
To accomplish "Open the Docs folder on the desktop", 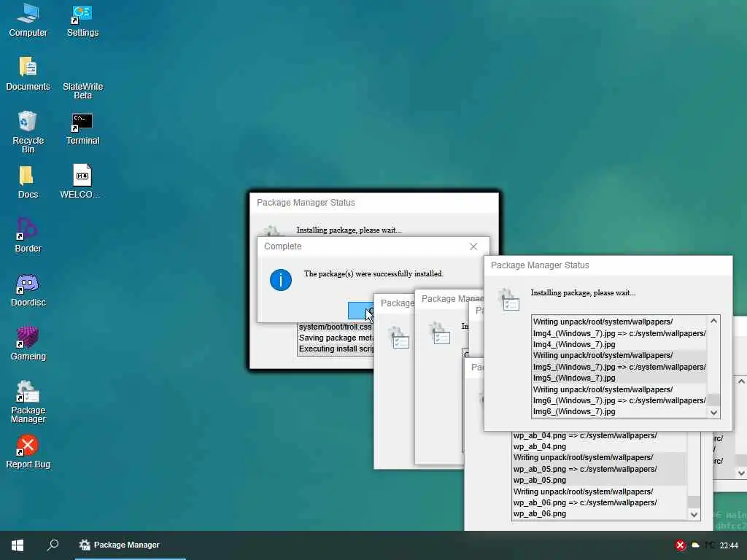I will tap(28, 182).
